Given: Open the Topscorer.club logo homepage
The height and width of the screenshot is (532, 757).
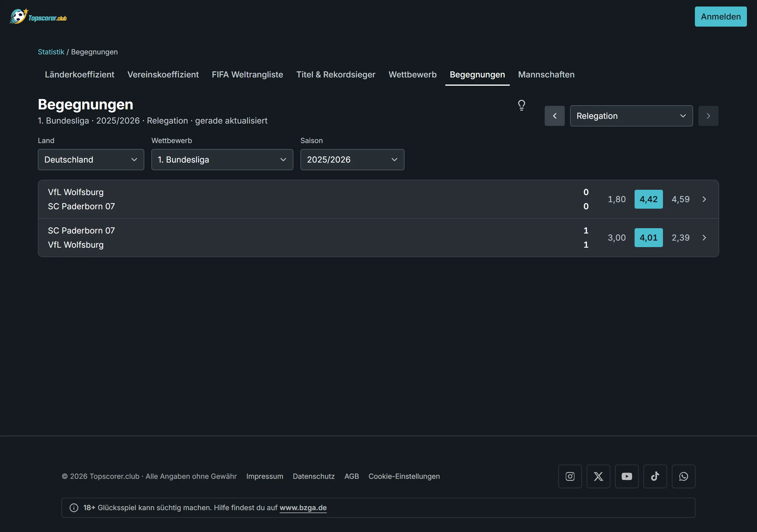Looking at the screenshot, I should (x=38, y=17).
